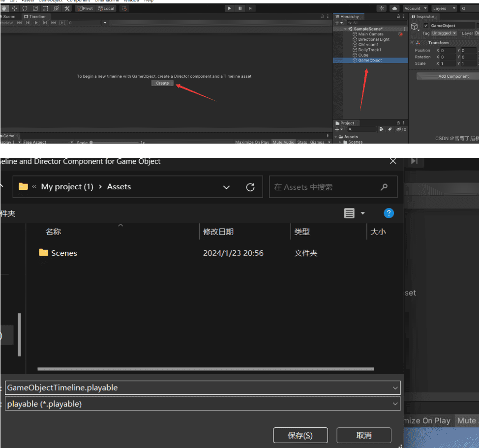
Task: Toggle the GameObject active checkbox in Inspector
Action: (x=426, y=26)
